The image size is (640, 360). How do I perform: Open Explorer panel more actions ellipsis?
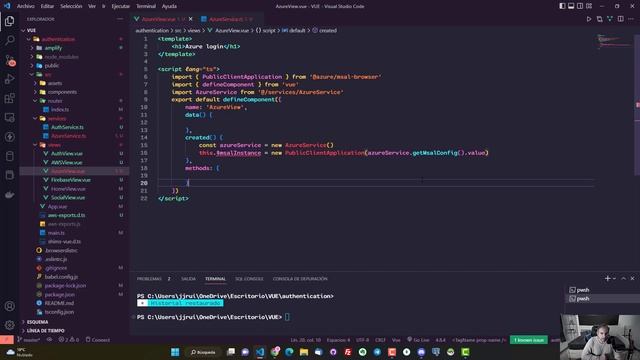tap(120, 19)
